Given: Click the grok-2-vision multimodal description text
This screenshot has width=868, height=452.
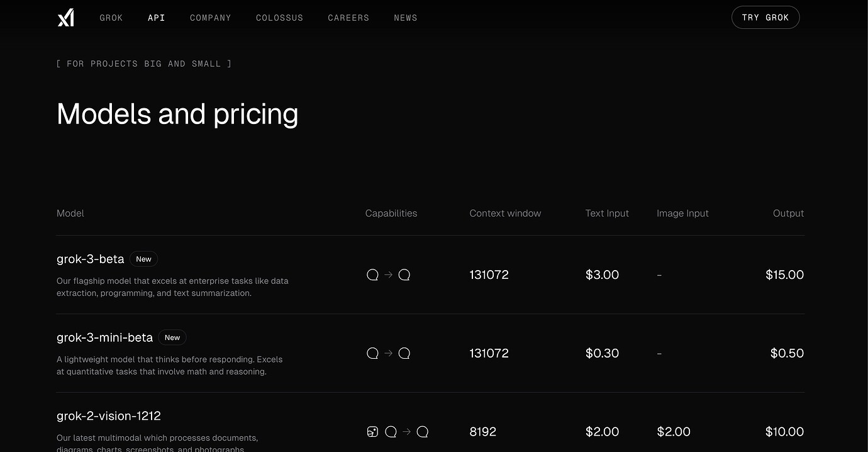Looking at the screenshot, I should click(x=157, y=443).
